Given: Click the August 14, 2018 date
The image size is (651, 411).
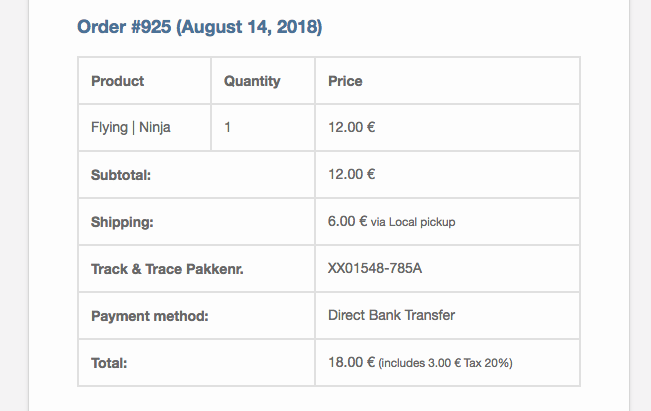Looking at the screenshot, I should coord(250,27).
